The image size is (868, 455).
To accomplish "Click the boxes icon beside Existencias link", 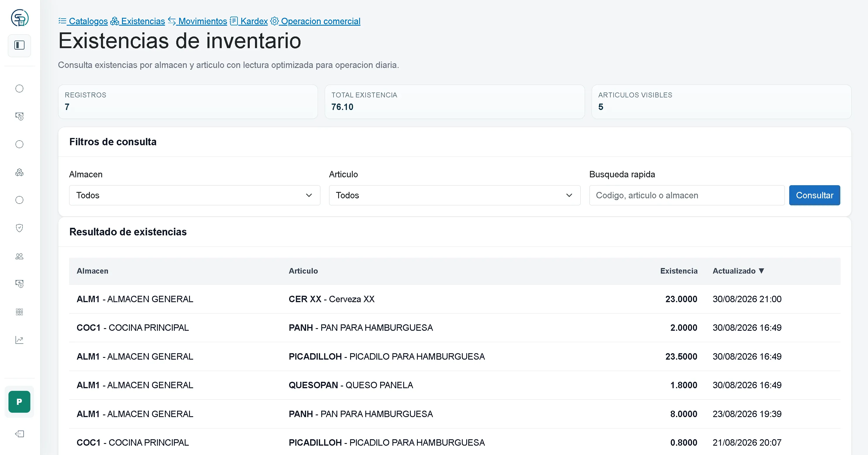I will pos(115,21).
